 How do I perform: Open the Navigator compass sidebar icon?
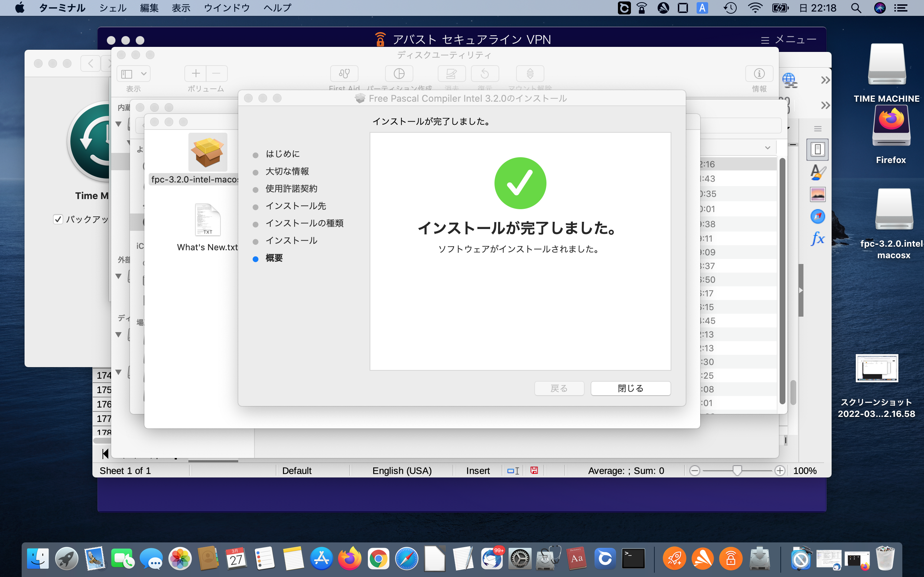[818, 217]
